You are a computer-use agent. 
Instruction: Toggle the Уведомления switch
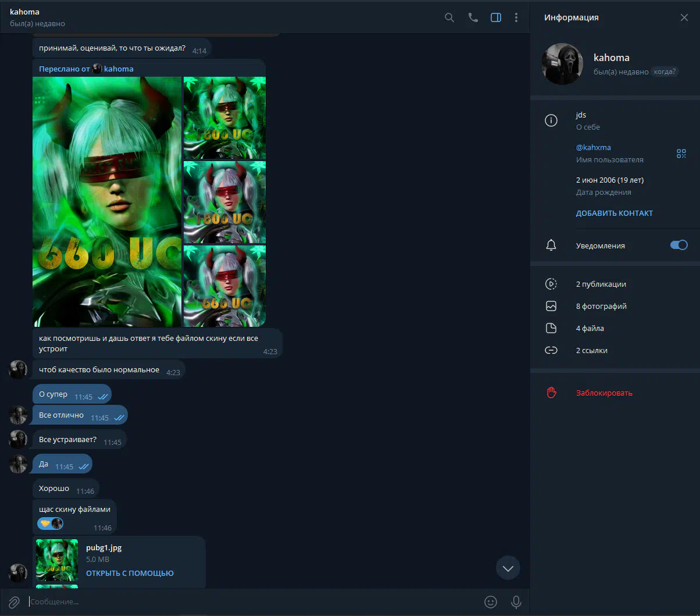[x=679, y=245]
